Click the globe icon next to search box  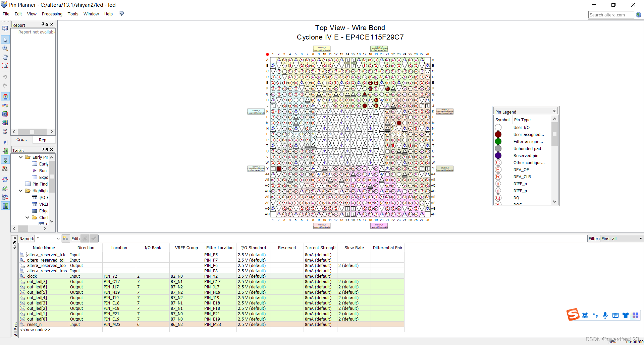(639, 15)
